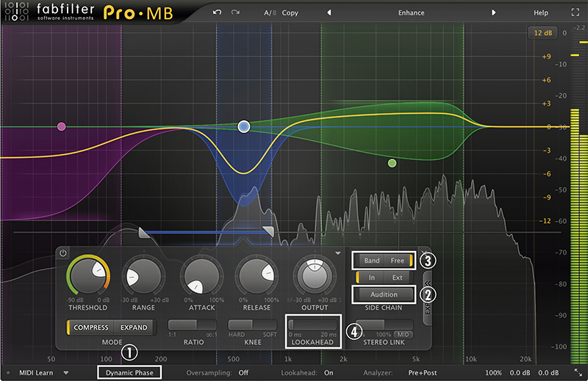Open the band panel dropdown arrow
The width and height of the screenshot is (588, 381).
coord(338,253)
